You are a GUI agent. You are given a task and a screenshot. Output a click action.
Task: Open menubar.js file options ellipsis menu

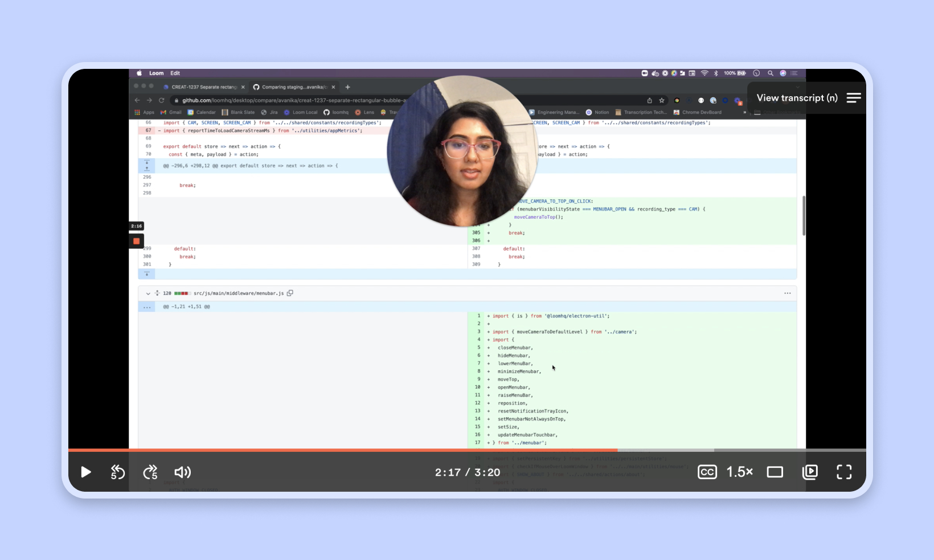tap(788, 293)
